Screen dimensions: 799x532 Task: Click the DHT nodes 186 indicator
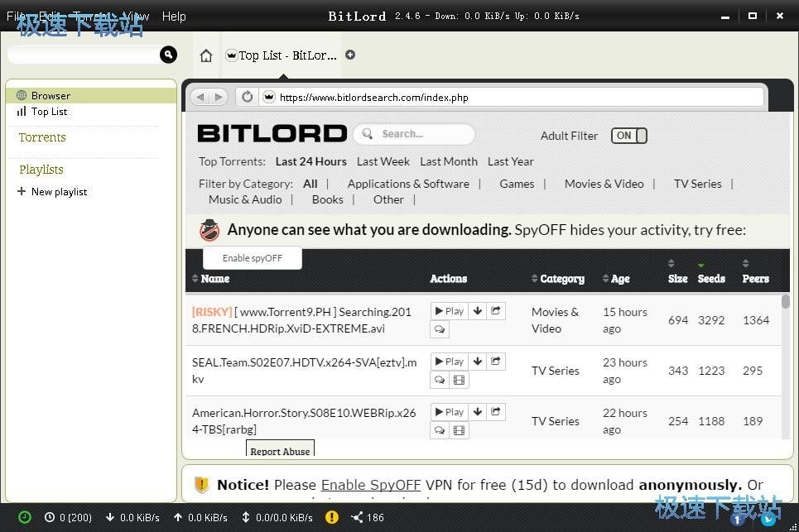(x=368, y=517)
